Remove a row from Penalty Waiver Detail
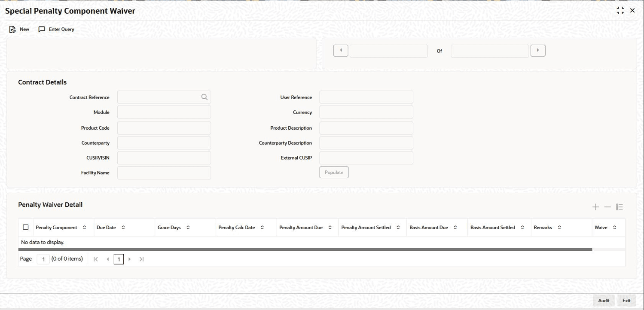The width and height of the screenshot is (644, 310). click(607, 207)
